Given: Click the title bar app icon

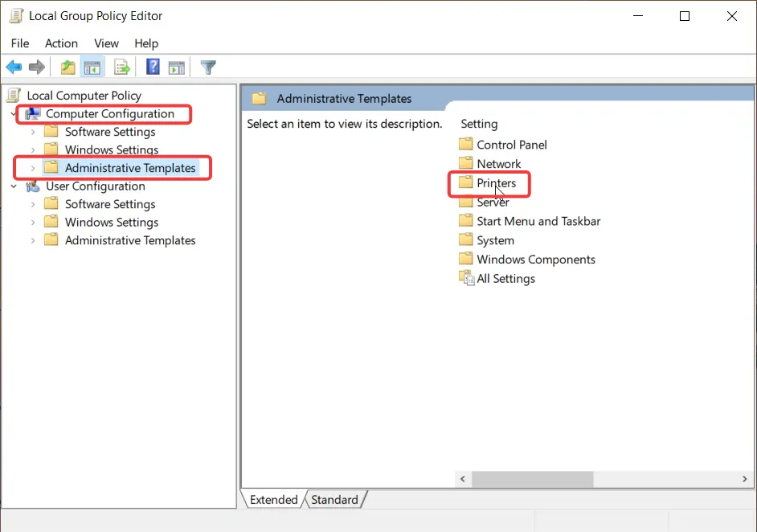Looking at the screenshot, I should 16,16.
